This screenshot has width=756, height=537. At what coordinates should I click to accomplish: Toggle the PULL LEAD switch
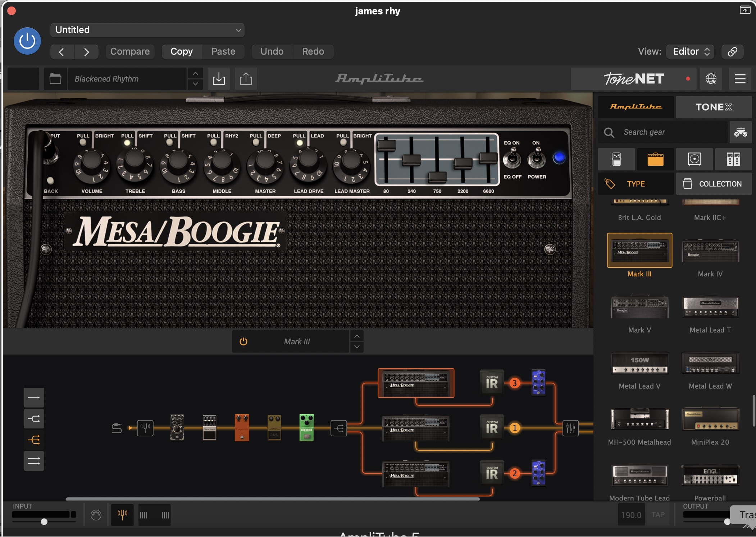(x=299, y=143)
